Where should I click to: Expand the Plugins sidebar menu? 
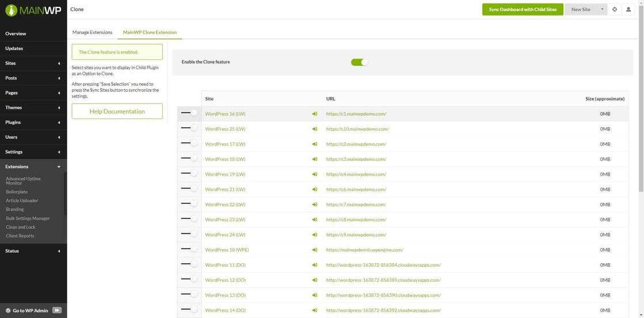33,123
